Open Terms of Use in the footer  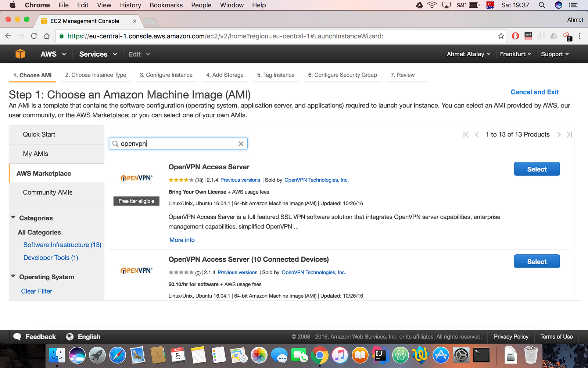[x=556, y=337]
